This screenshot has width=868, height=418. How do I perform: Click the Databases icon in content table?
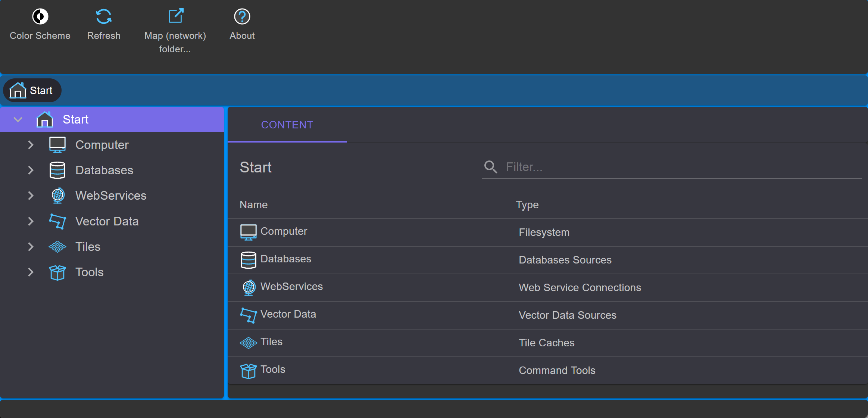tap(249, 260)
